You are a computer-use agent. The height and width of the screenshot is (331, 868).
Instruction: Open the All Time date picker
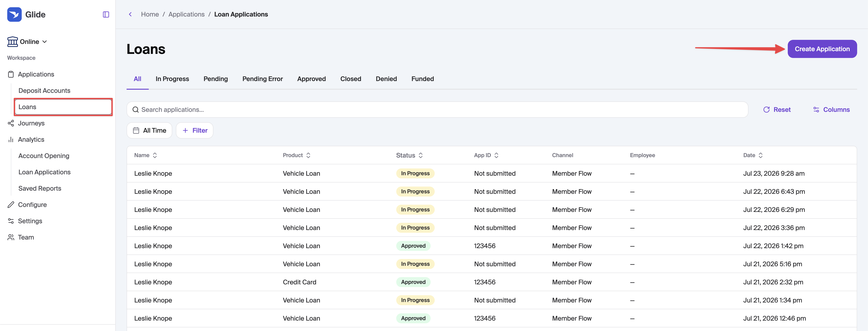(x=149, y=131)
